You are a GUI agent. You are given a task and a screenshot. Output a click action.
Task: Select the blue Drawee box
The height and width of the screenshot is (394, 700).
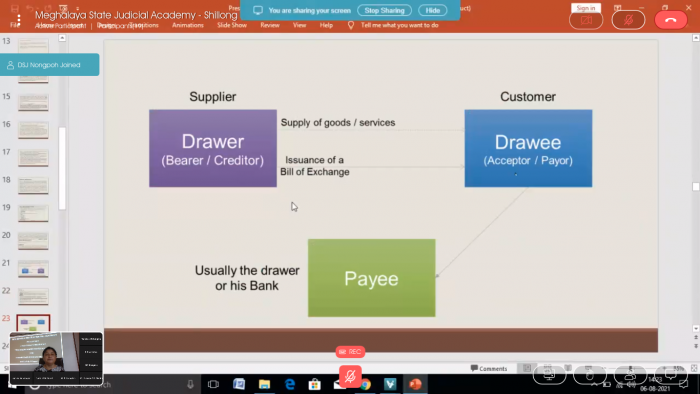pyautogui.click(x=528, y=148)
